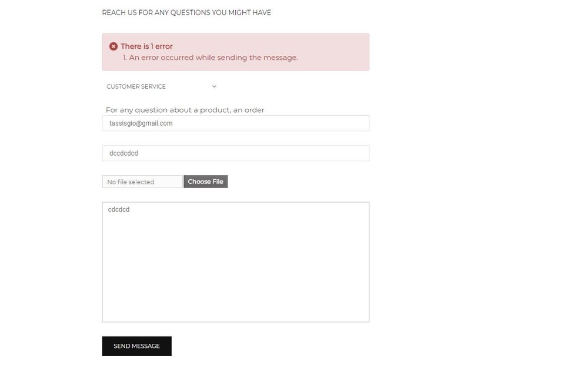Click the chevron beside Customer Service

pos(214,86)
